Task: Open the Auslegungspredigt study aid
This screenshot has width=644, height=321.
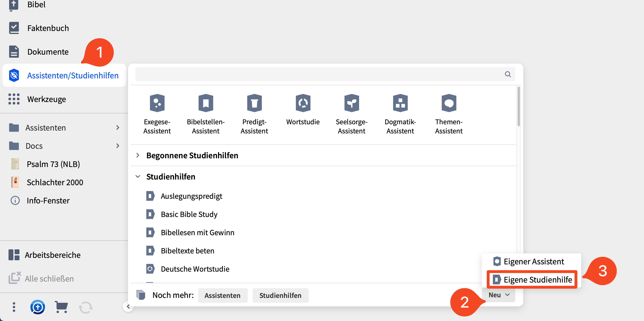Action: tap(191, 196)
